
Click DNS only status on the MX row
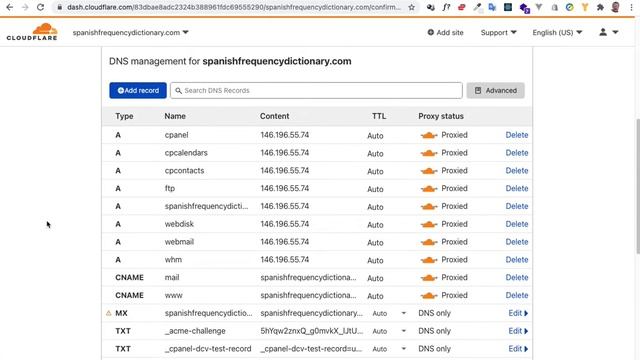(434, 313)
